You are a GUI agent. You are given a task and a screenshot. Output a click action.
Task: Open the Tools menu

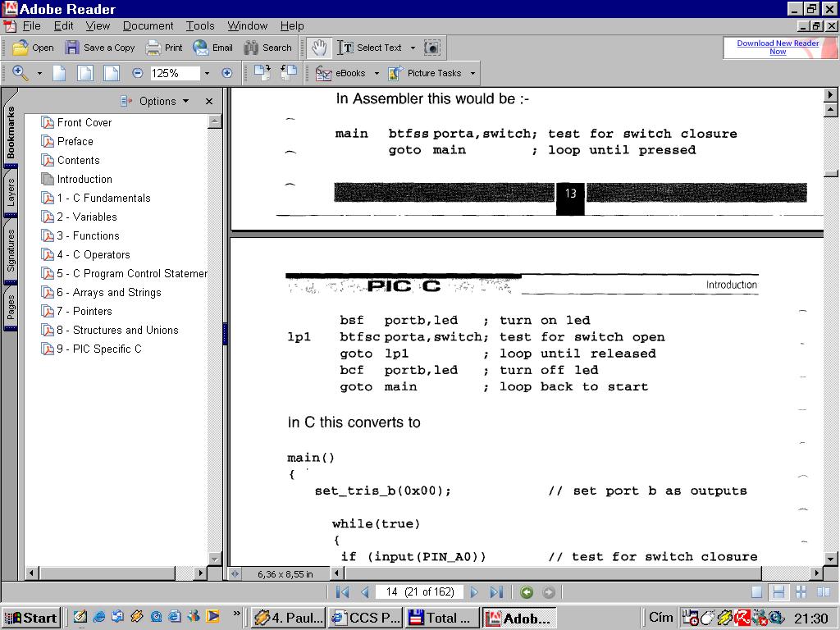200,25
